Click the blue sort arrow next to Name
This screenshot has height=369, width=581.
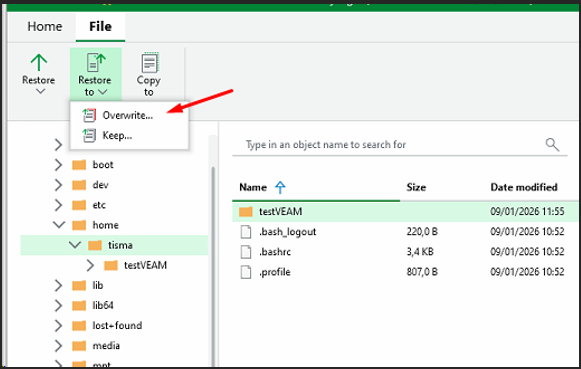tap(280, 187)
